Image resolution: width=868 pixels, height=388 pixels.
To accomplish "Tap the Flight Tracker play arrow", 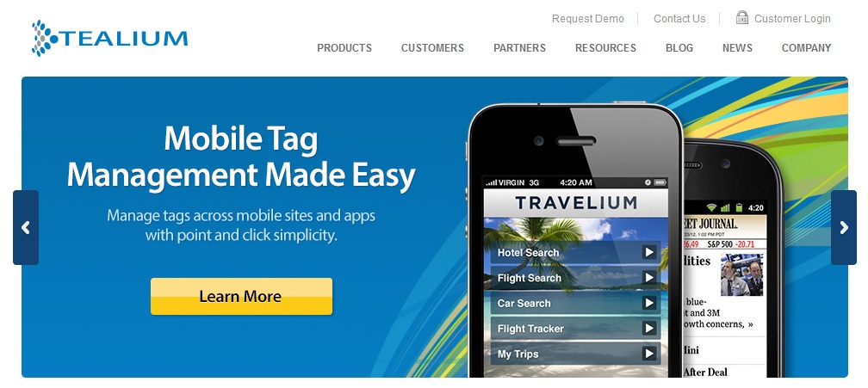I will [648, 329].
